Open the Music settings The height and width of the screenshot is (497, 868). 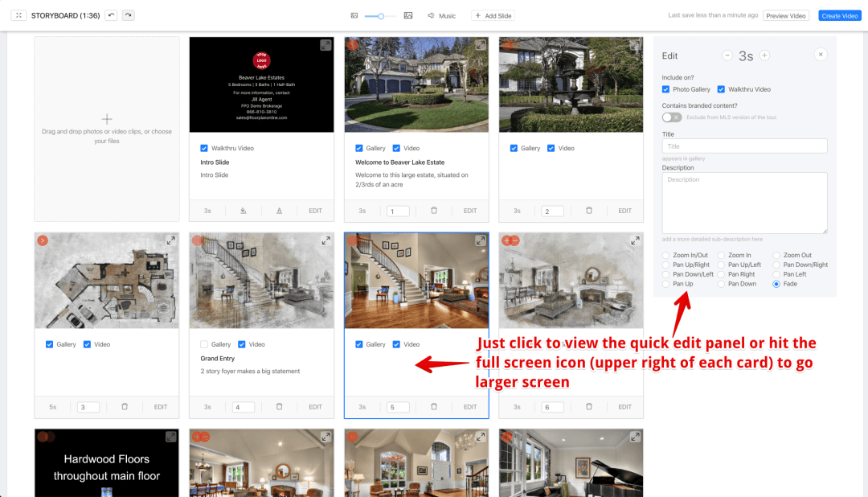[x=442, y=15]
